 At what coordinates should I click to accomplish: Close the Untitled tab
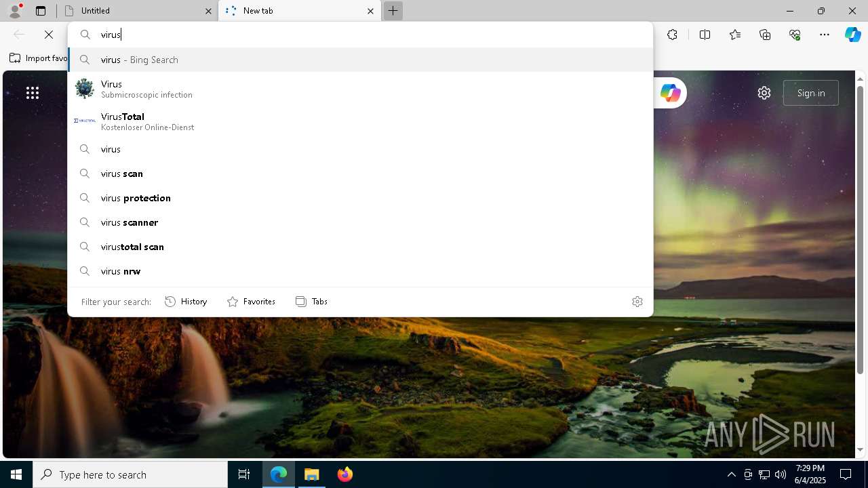tap(208, 11)
